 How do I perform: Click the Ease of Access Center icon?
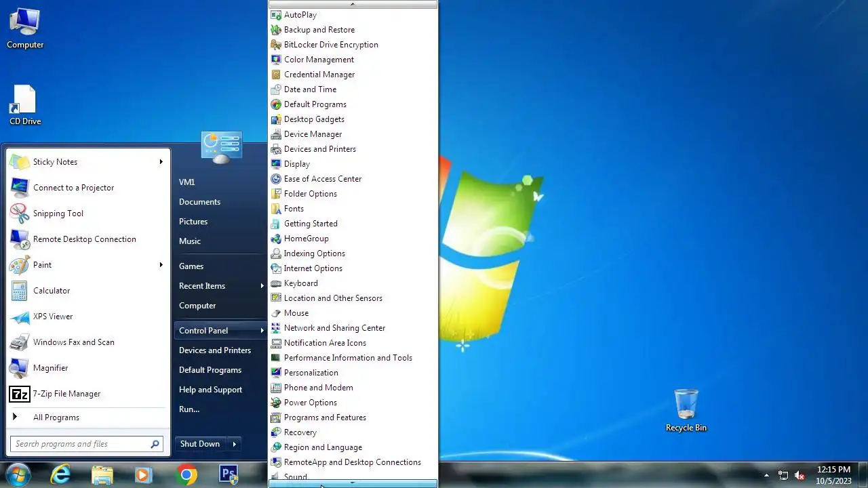[x=276, y=179]
